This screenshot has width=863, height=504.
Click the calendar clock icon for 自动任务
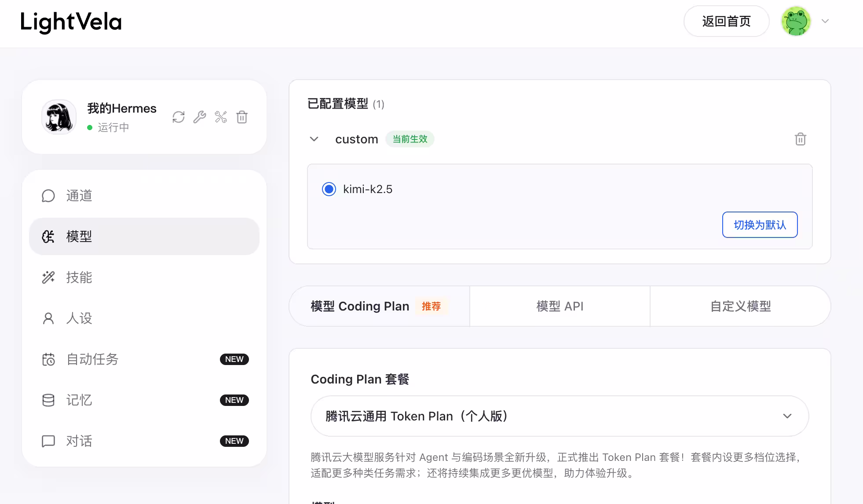[x=48, y=359]
